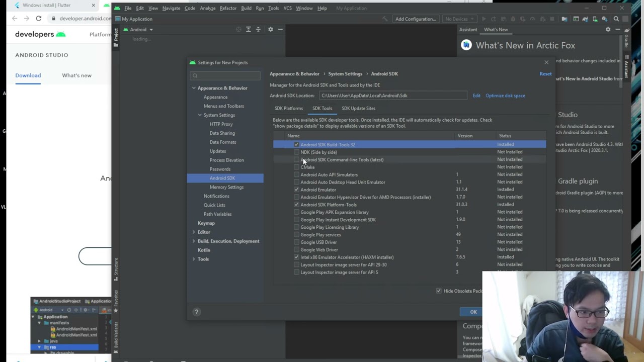Click Select Opened File target icon

[x=238, y=29]
